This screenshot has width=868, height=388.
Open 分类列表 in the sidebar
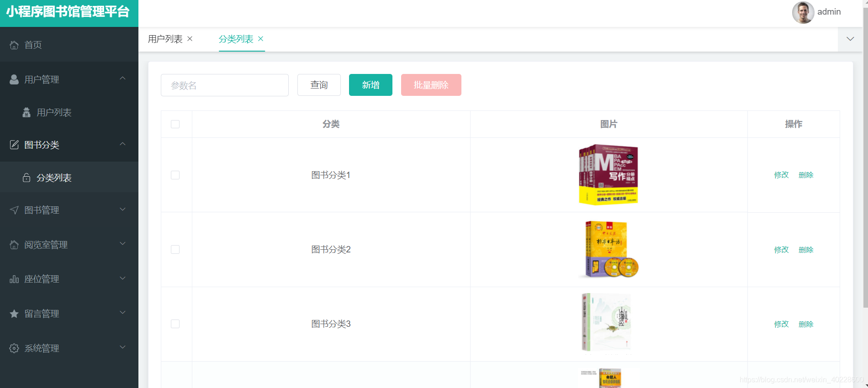click(69, 178)
